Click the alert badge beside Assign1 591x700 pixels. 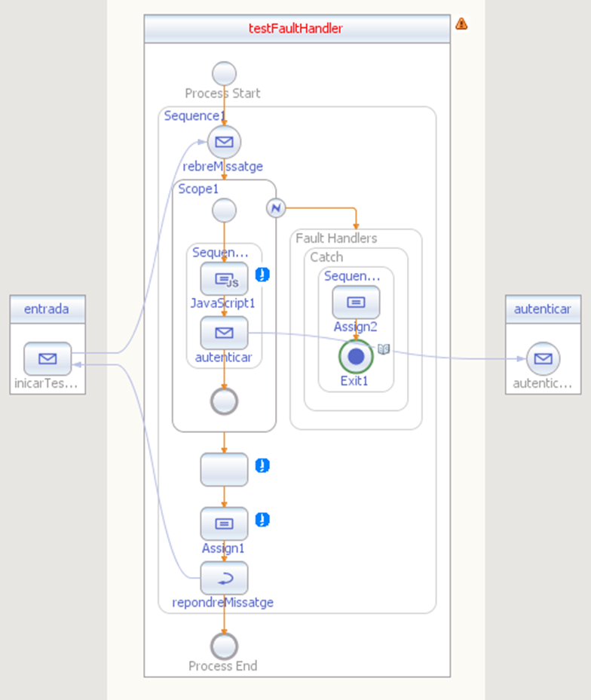[x=262, y=520]
